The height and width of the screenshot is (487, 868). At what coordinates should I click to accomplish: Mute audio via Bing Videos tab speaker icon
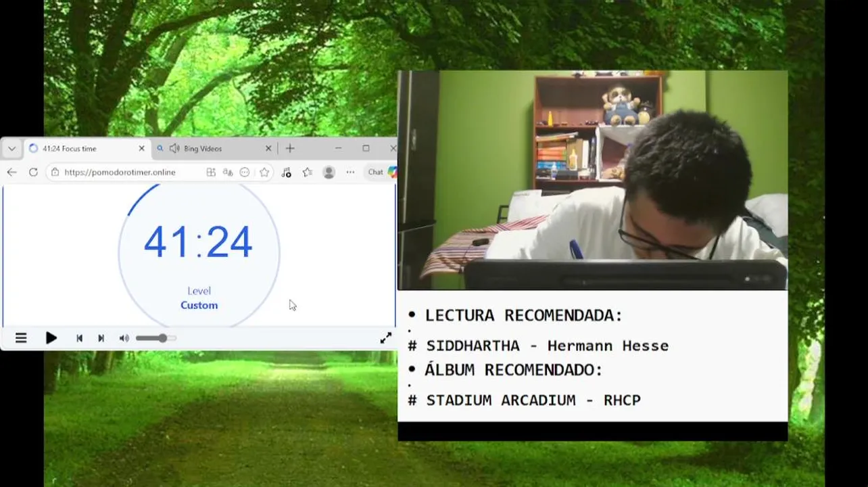(174, 148)
